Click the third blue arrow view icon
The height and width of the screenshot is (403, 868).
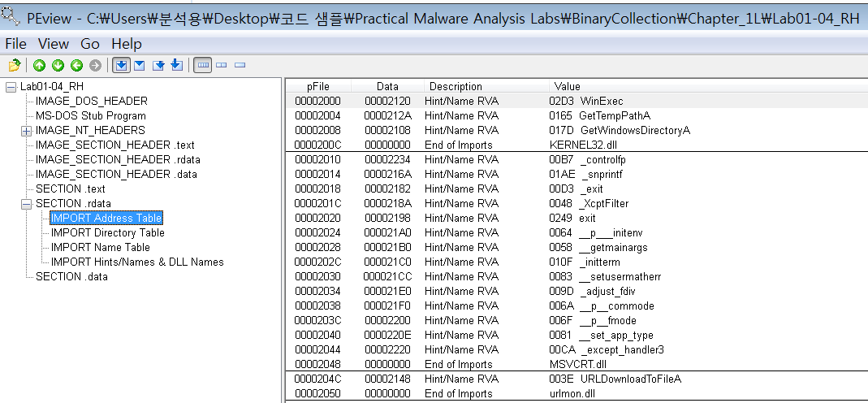[x=158, y=65]
